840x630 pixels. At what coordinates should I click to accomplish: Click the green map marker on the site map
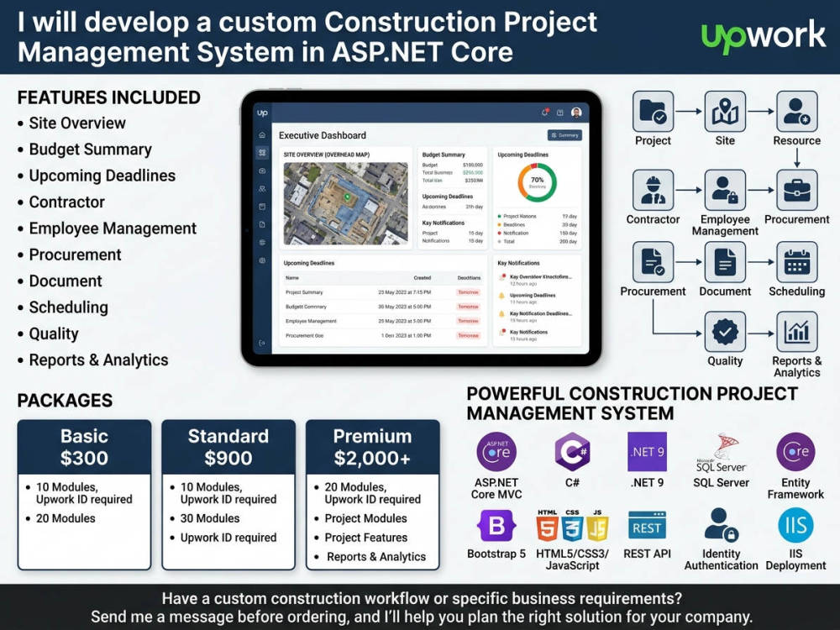[347, 197]
